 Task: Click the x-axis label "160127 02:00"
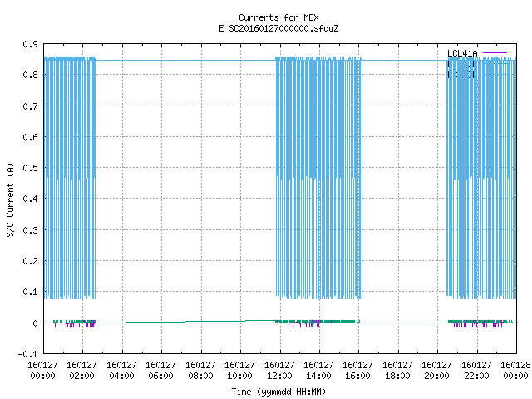click(81, 371)
